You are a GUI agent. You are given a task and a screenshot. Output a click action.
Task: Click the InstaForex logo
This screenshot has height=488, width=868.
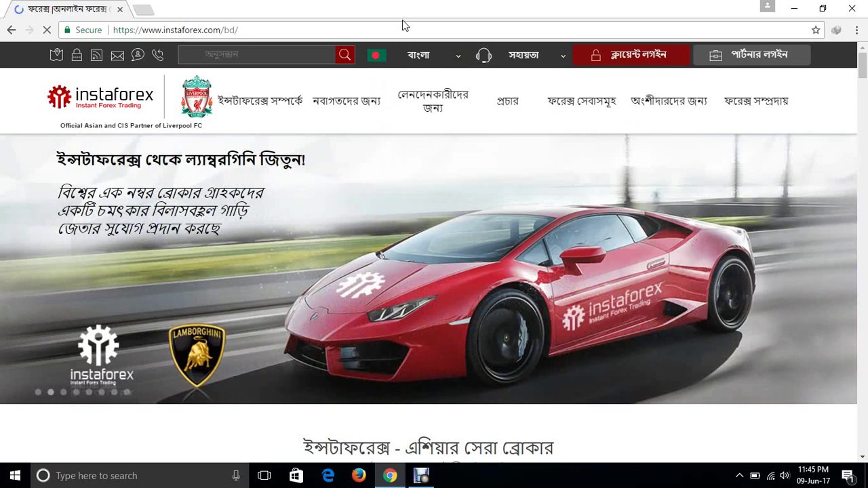tap(100, 98)
